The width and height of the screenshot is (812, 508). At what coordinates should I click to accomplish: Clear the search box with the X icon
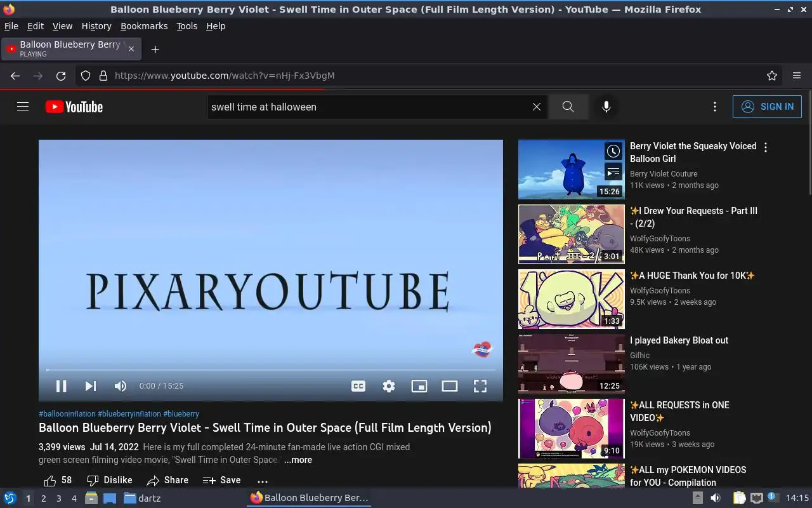(x=537, y=107)
